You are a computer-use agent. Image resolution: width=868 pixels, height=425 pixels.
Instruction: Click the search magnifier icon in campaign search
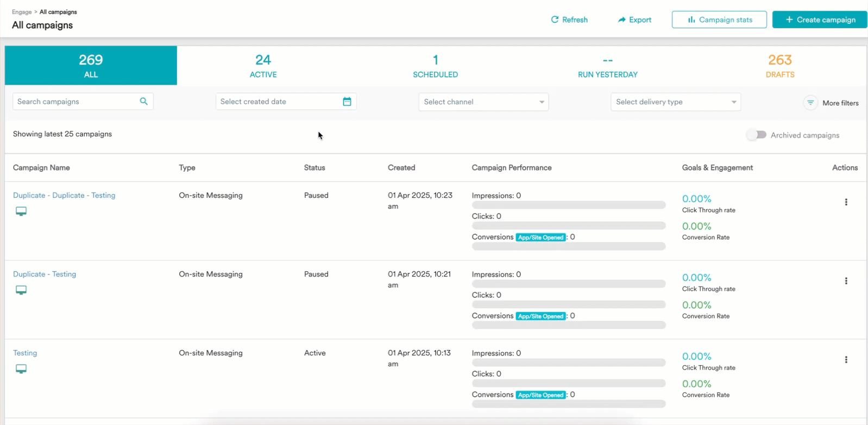[143, 102]
